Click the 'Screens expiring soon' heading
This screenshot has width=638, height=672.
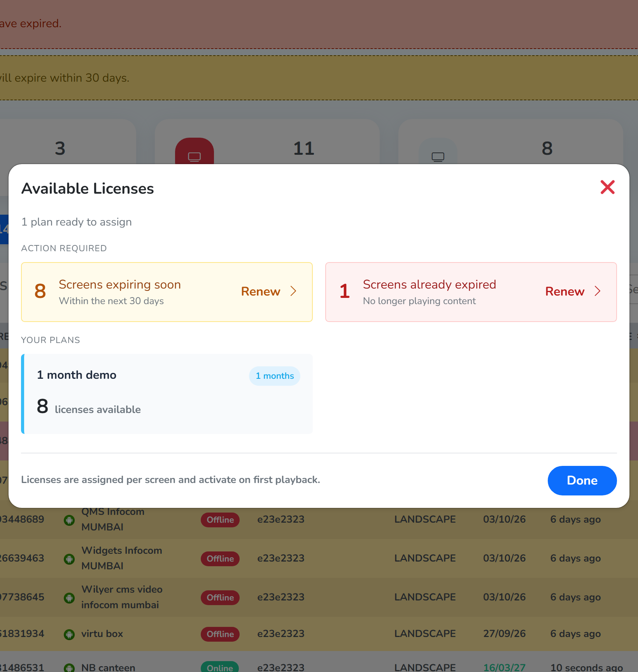(120, 284)
